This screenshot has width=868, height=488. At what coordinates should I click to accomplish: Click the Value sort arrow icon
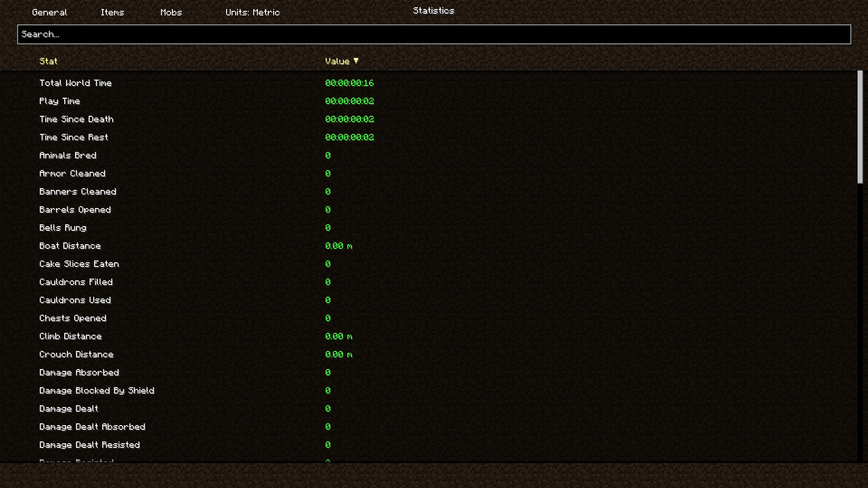[356, 61]
